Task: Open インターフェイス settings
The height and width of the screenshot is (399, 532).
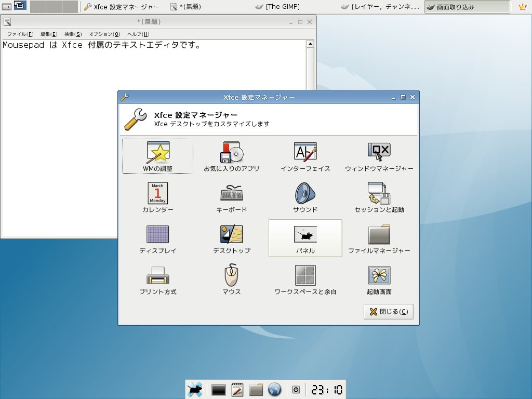Action: (305, 156)
